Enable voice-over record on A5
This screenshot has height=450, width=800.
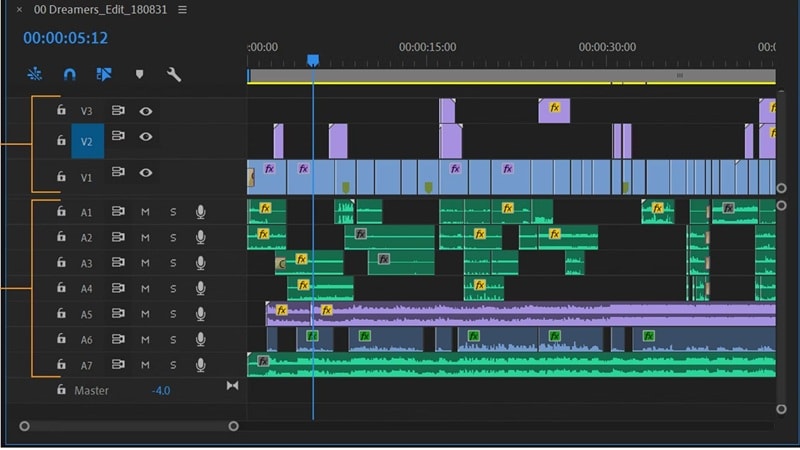pyautogui.click(x=201, y=314)
